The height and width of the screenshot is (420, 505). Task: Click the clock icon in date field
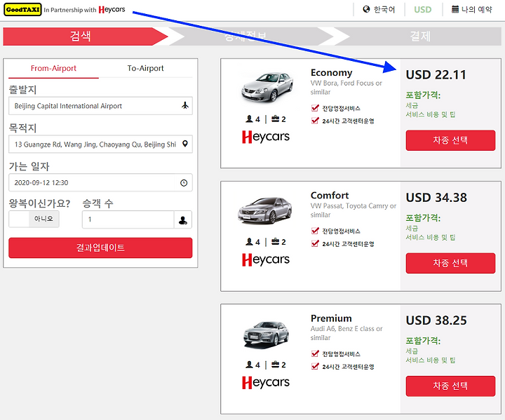click(184, 182)
